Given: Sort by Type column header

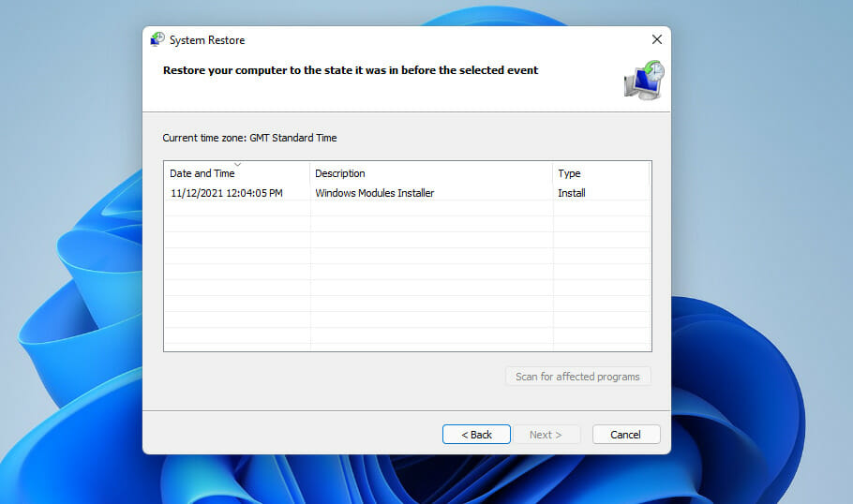Looking at the screenshot, I should 601,173.
